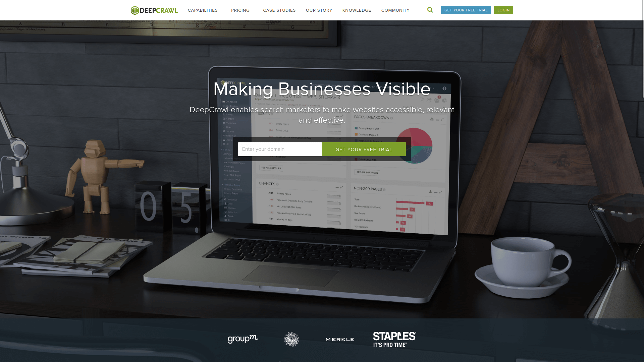The width and height of the screenshot is (644, 362).
Task: Click the search magnifier icon
Action: coord(430,10)
